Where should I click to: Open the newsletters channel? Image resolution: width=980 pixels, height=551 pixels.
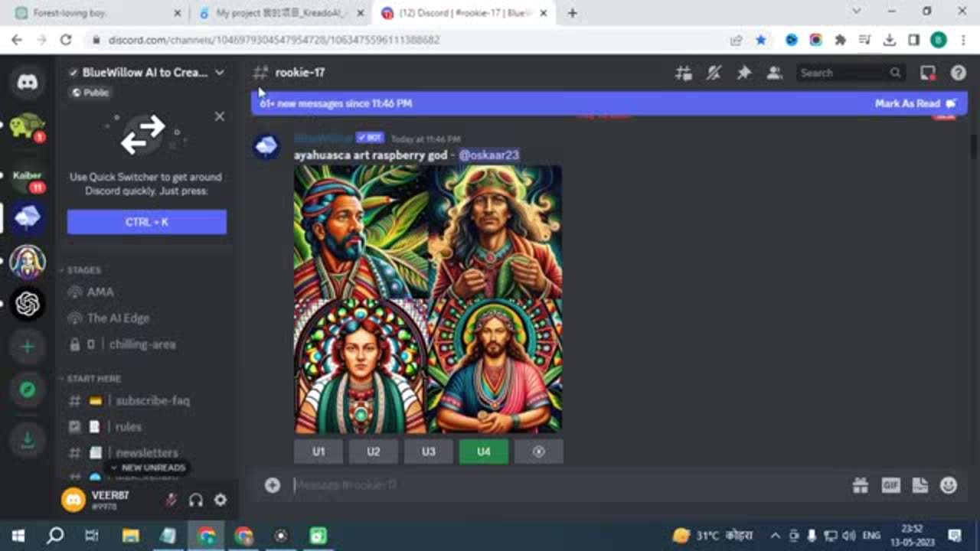(x=145, y=452)
